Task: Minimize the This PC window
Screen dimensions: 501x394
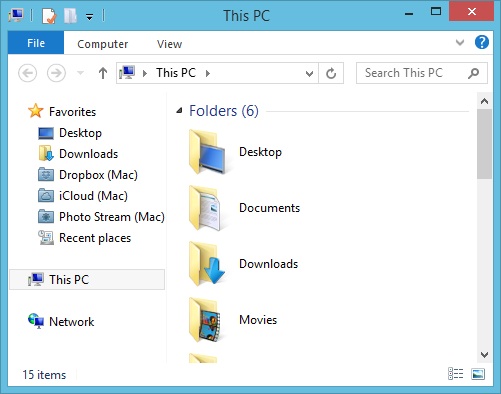Action: tap(409, 13)
